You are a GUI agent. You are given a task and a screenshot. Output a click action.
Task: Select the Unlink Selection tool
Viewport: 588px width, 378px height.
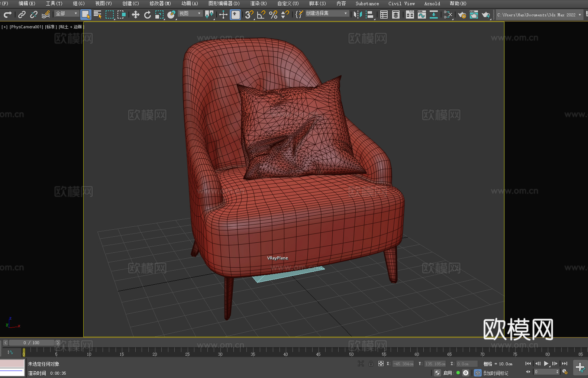34,14
